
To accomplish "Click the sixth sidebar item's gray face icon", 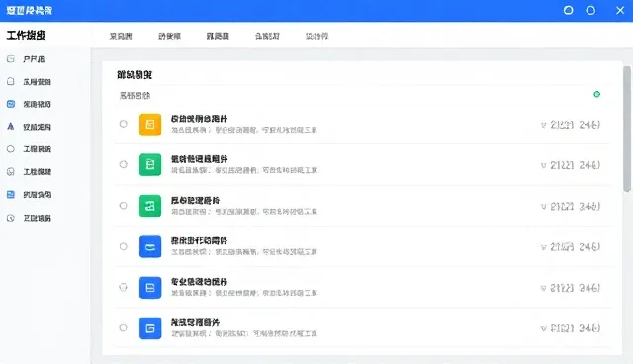I will (11, 171).
